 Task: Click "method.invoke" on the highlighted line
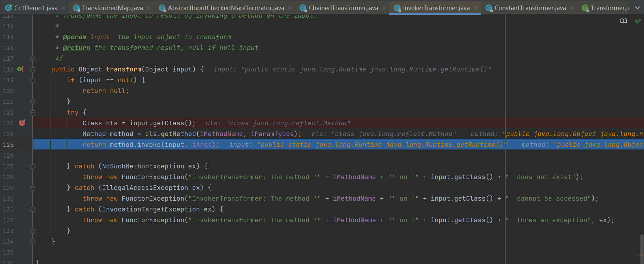(135, 145)
